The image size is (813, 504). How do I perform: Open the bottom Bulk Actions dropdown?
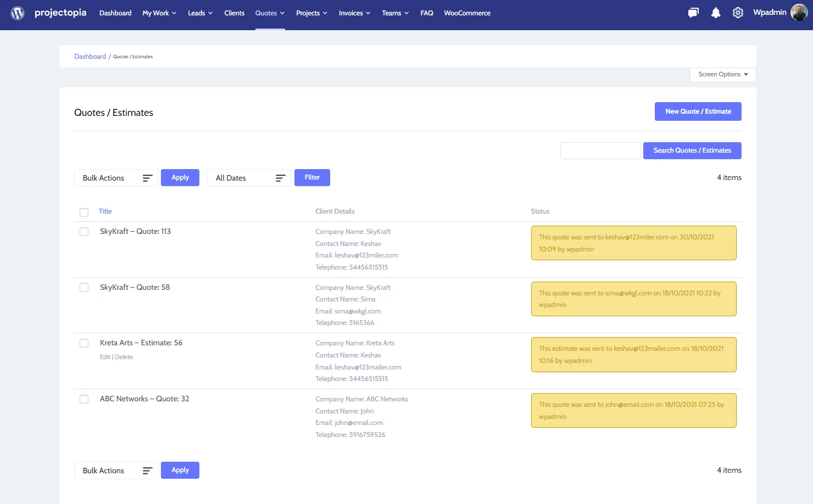116,471
